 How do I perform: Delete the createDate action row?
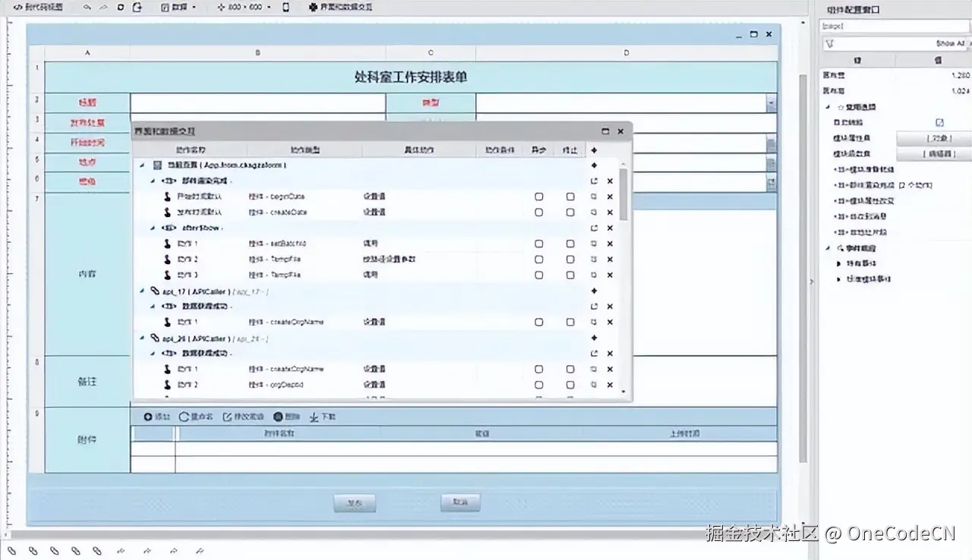(610, 212)
